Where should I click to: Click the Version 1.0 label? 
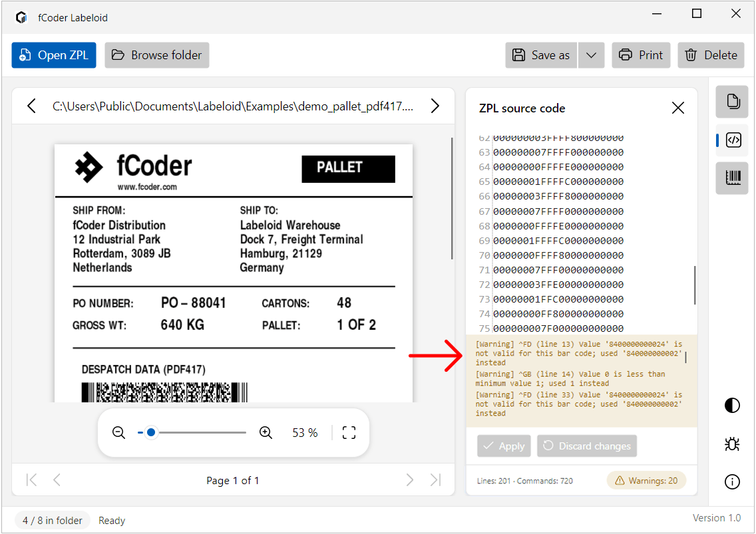click(717, 517)
